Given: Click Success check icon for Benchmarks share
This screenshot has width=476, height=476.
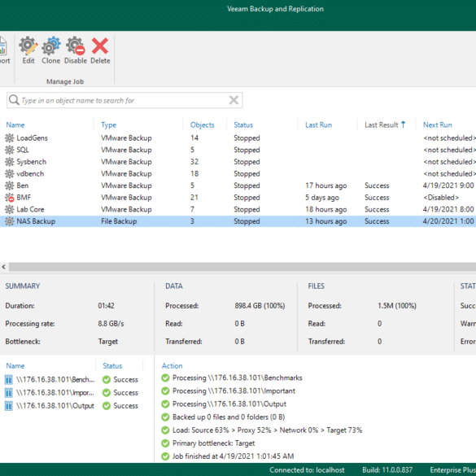Looking at the screenshot, I should (x=107, y=380).
